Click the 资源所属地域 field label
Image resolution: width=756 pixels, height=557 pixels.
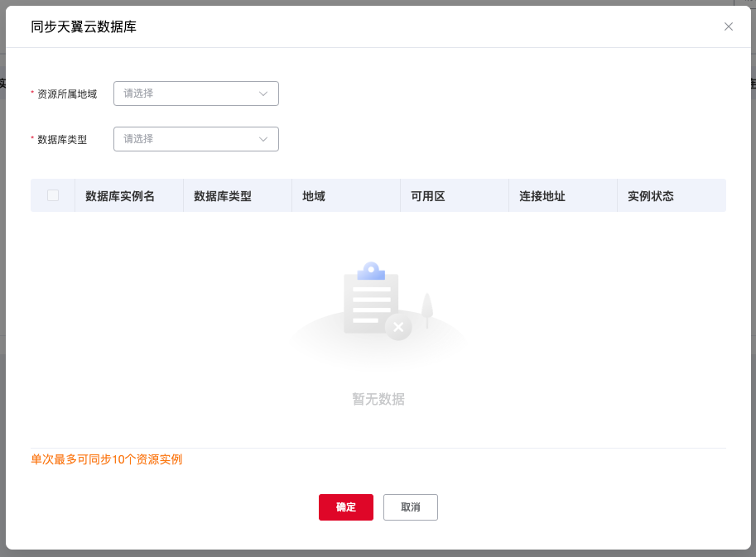[x=67, y=94]
